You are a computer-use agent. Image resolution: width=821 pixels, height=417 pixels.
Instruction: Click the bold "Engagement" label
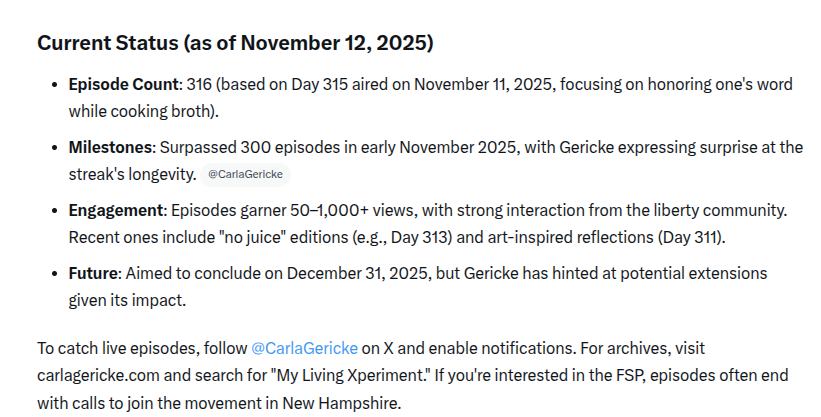click(x=116, y=211)
